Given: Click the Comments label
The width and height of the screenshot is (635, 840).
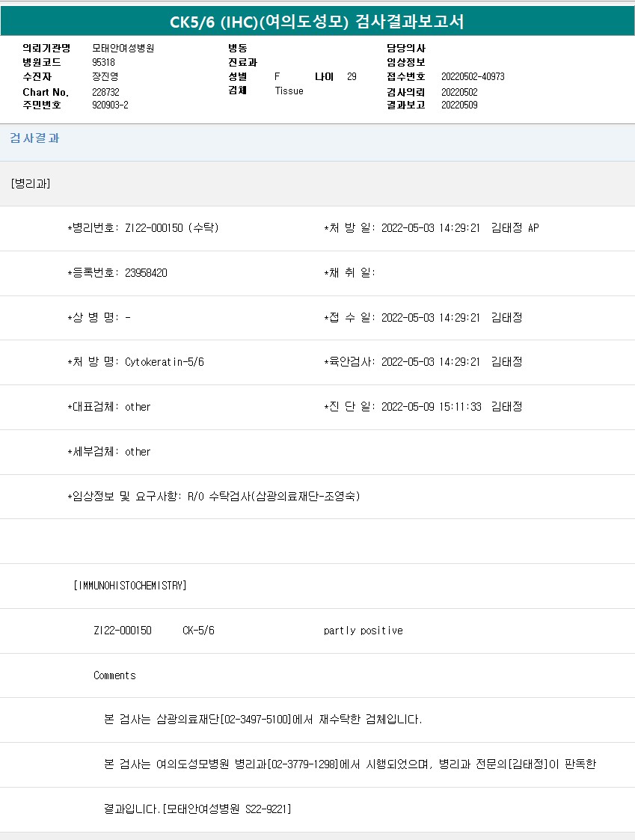Looking at the screenshot, I should point(114,675).
